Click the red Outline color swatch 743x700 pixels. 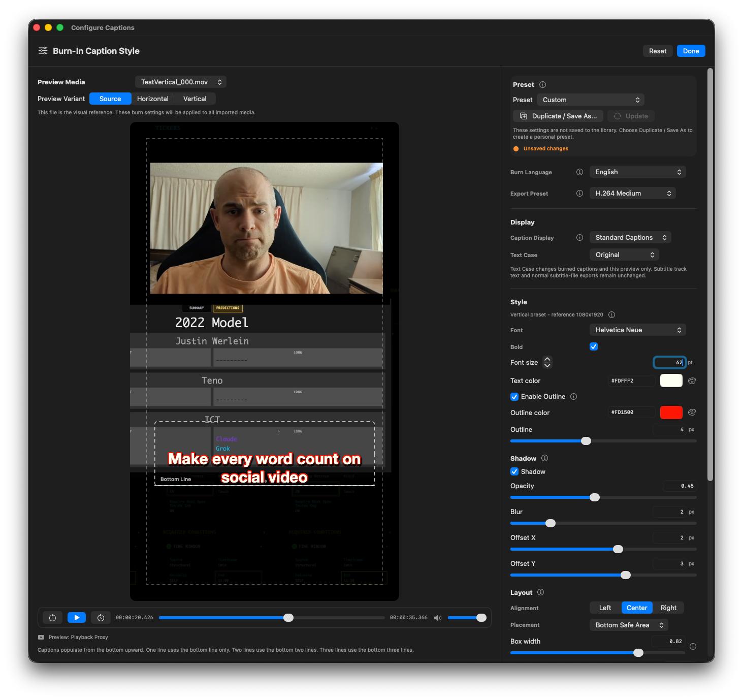671,412
